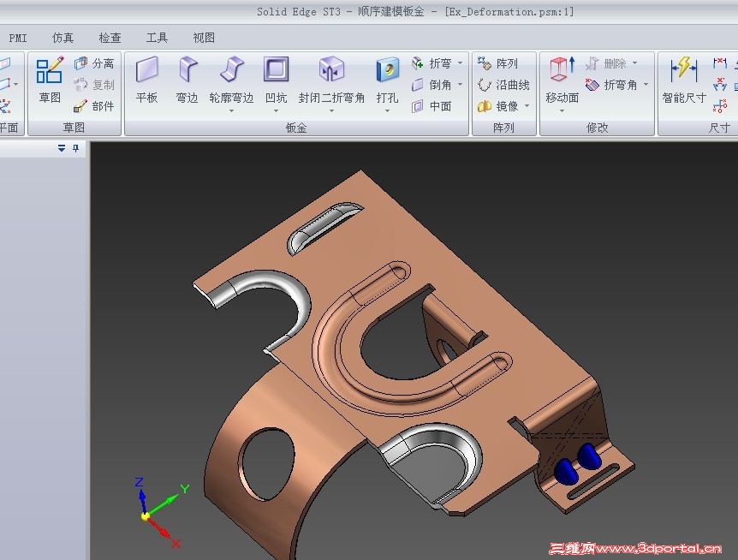738x560 pixels.
Task: Expand the 封闭二折弯角 dropdown arrow
Action: (x=331, y=111)
